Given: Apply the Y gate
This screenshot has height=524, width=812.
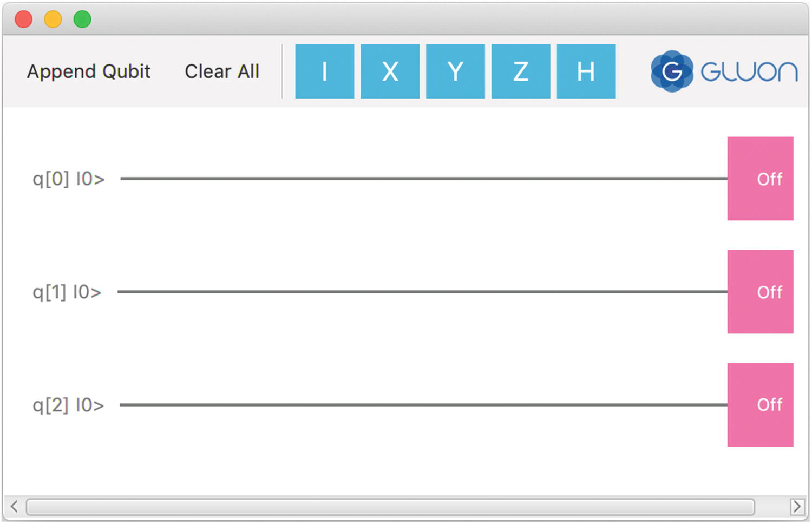Looking at the screenshot, I should click(455, 71).
